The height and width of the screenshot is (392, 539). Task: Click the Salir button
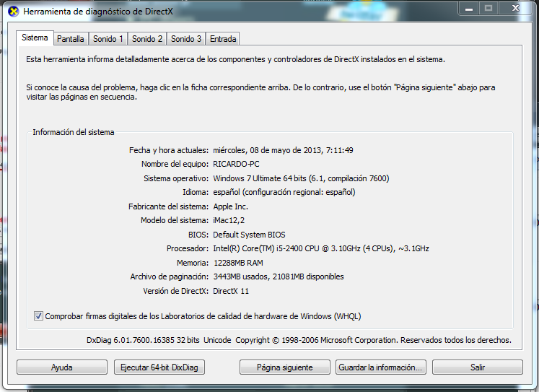478,367
